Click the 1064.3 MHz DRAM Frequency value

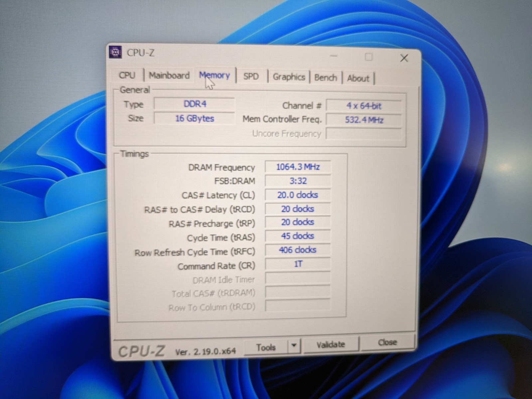point(298,167)
